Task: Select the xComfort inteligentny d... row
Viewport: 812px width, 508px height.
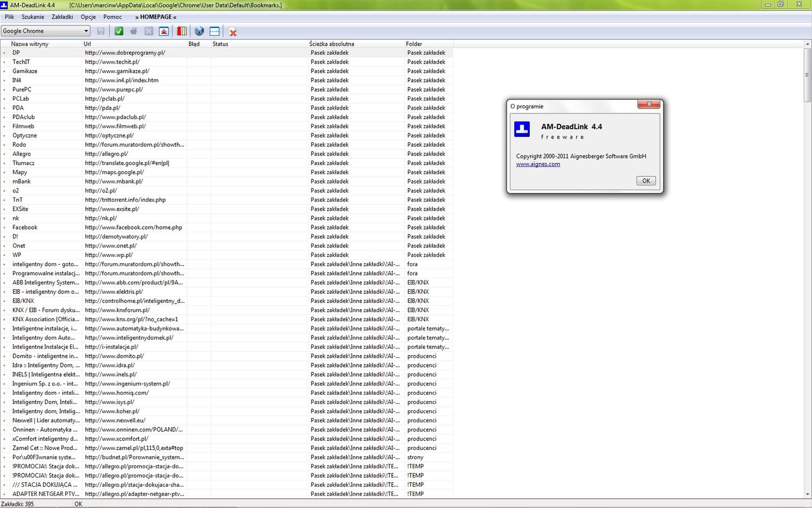Action: click(x=227, y=439)
